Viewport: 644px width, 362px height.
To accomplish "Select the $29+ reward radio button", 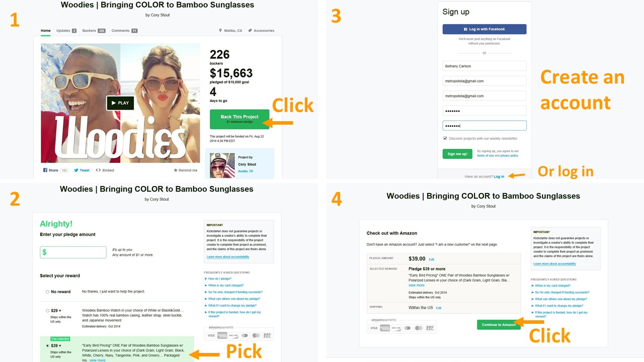I will pyautogui.click(x=48, y=311).
